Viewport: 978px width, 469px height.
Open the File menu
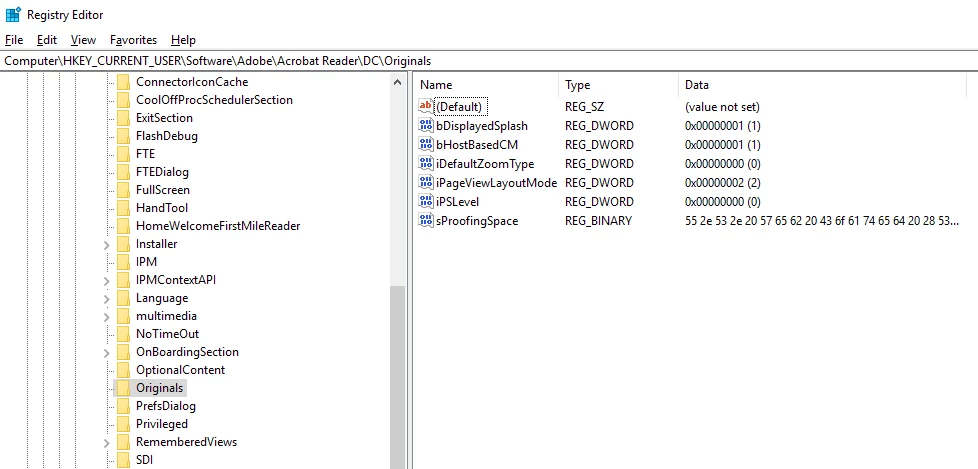[x=14, y=40]
